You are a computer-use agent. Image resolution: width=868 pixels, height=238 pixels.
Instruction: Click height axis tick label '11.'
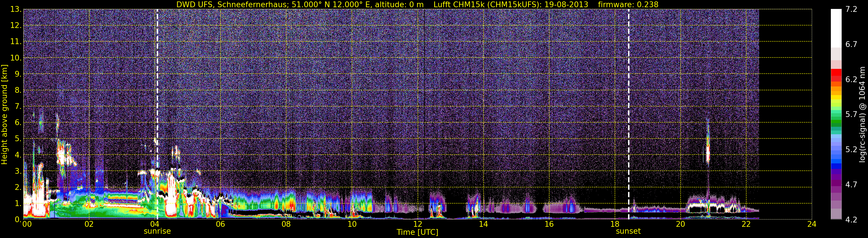(16, 42)
